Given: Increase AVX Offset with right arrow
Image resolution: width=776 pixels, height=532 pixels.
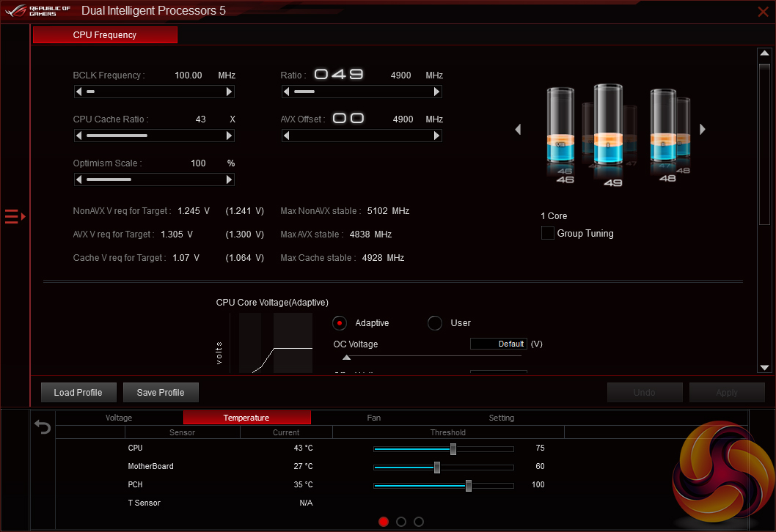Looking at the screenshot, I should [x=436, y=136].
